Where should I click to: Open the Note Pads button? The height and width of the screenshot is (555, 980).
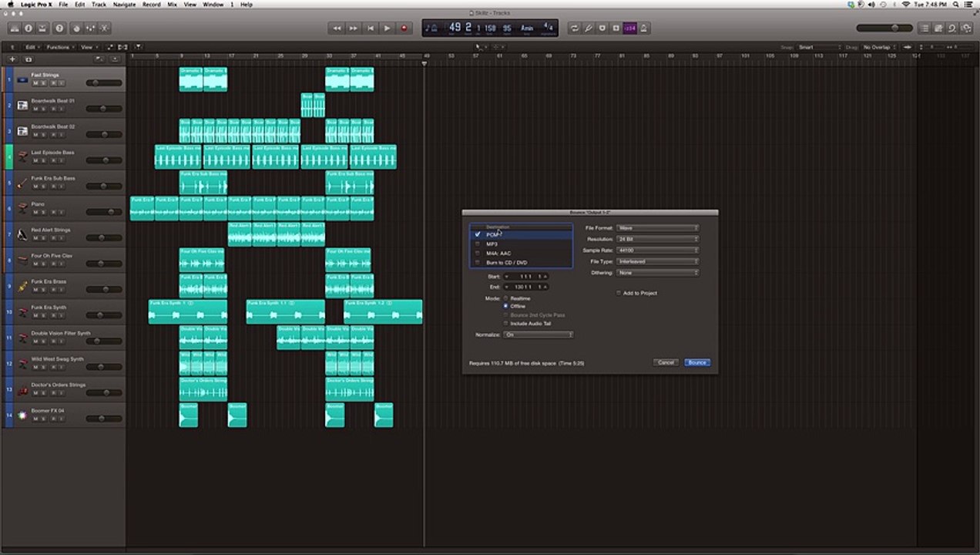click(x=938, y=29)
